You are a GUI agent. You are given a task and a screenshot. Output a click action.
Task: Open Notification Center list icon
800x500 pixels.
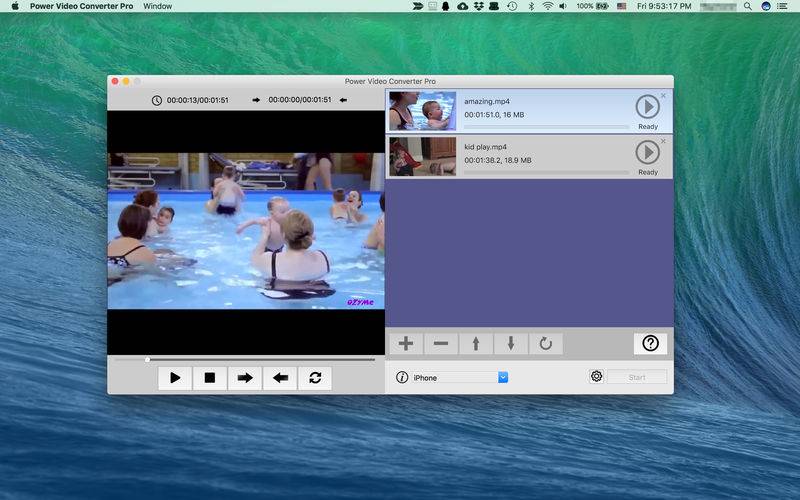(x=782, y=6)
